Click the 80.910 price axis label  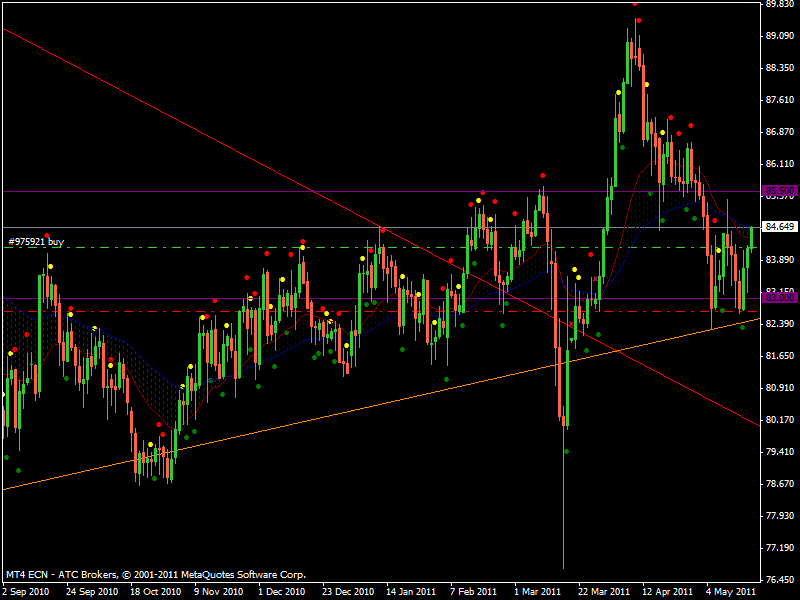coord(780,388)
